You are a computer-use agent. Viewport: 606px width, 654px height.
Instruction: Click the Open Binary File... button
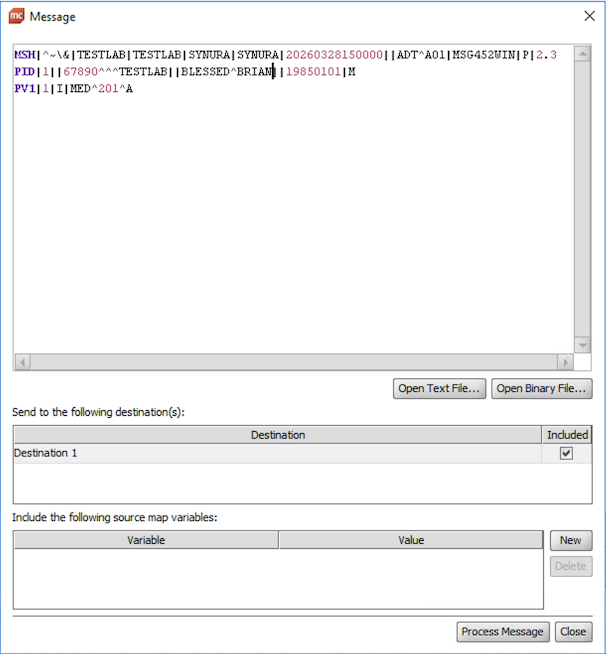pyautogui.click(x=541, y=388)
